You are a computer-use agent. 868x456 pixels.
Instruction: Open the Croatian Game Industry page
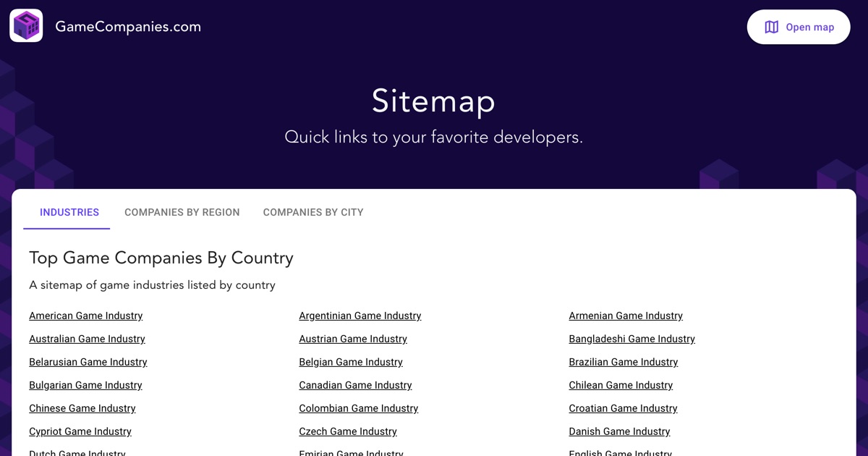coord(623,408)
